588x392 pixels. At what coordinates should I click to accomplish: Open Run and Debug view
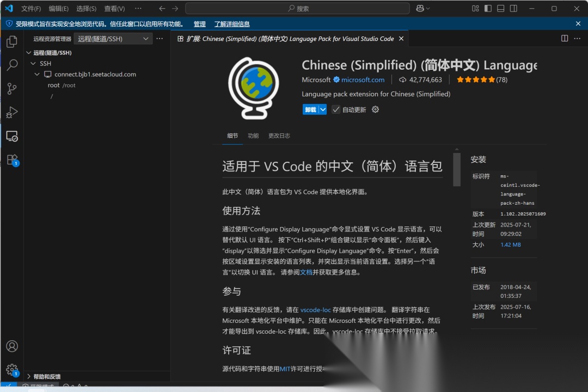pos(12,112)
